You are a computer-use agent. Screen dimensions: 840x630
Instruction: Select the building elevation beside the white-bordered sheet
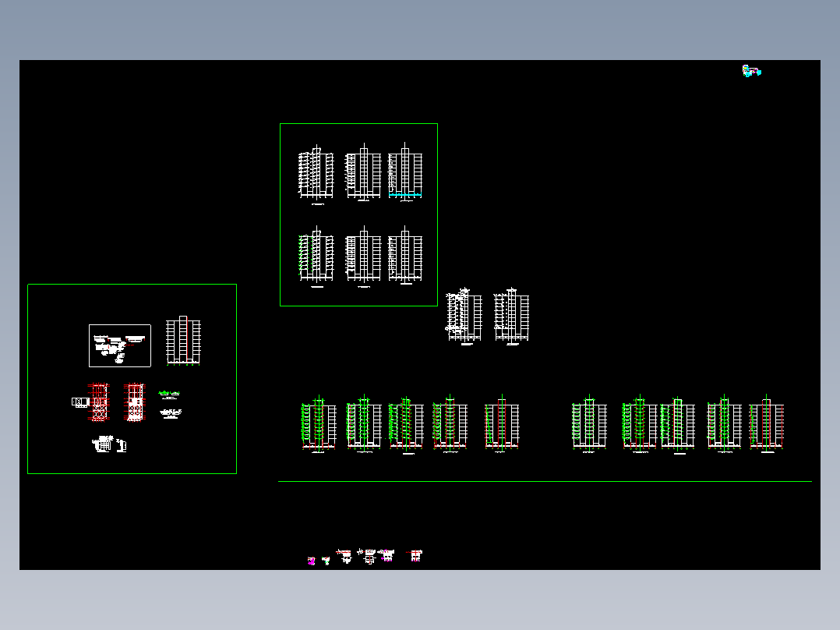click(x=183, y=341)
